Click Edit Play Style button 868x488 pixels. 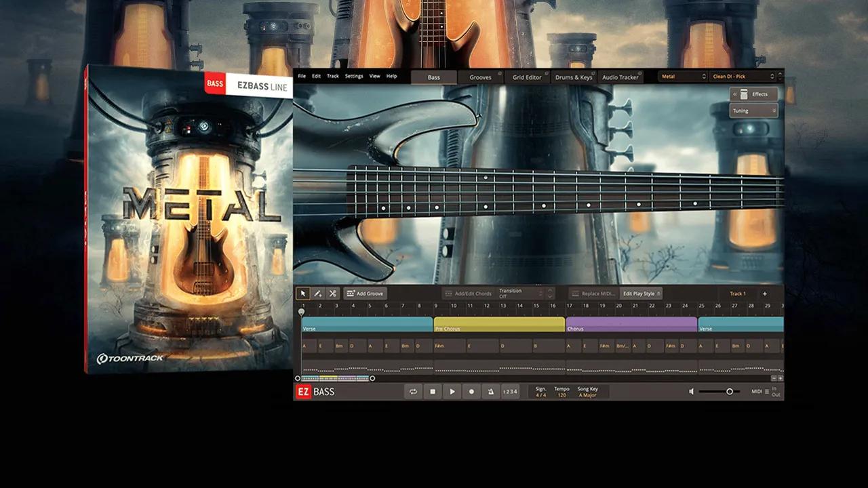click(641, 293)
